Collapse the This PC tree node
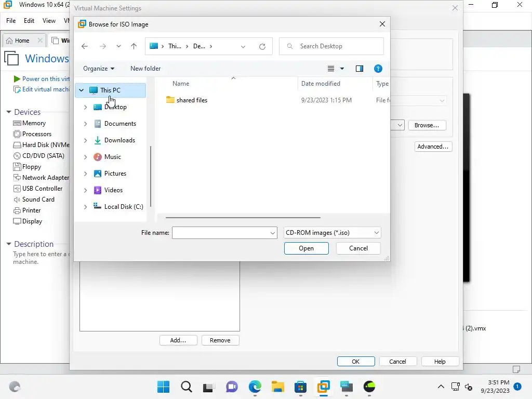 tap(82, 90)
